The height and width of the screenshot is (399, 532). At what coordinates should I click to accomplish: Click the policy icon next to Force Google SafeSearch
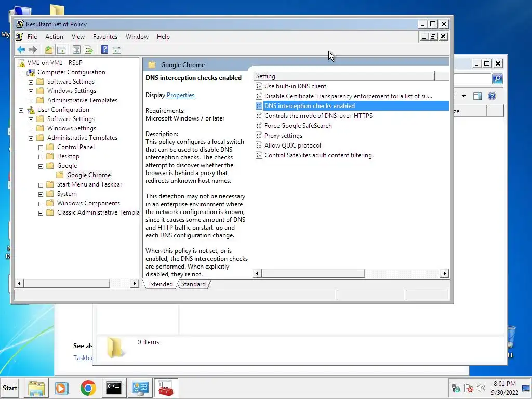pos(259,126)
